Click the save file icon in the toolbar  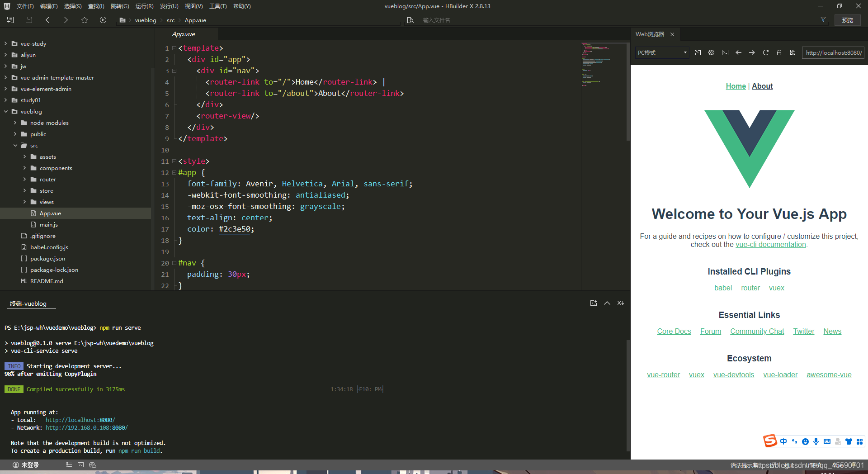pyautogui.click(x=29, y=20)
